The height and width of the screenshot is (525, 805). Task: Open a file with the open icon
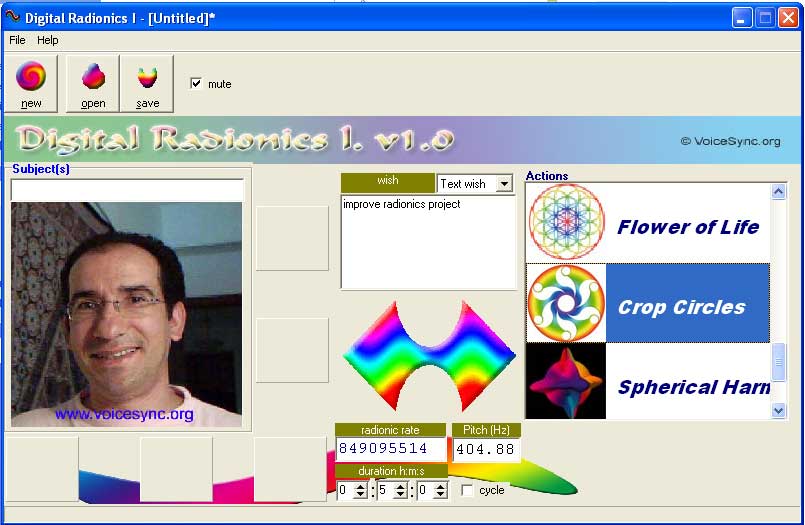point(93,77)
